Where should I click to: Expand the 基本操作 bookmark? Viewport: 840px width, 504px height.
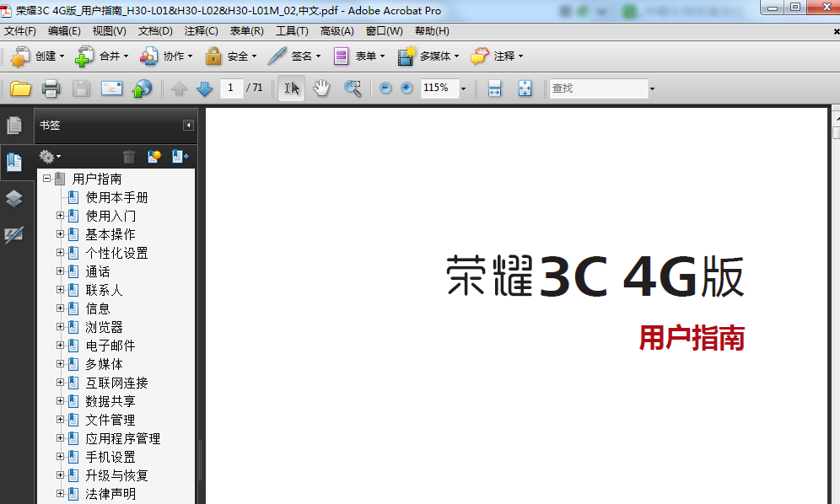(x=60, y=234)
